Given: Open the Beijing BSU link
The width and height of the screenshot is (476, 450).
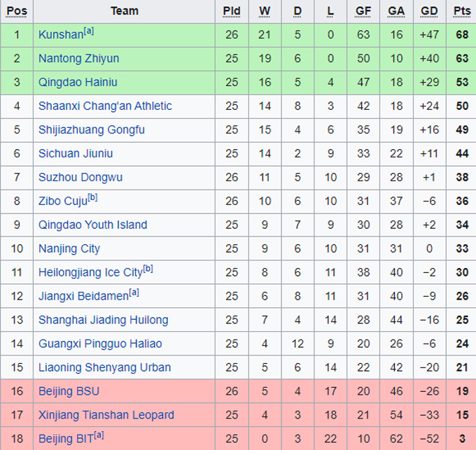Looking at the screenshot, I should 69,392.
